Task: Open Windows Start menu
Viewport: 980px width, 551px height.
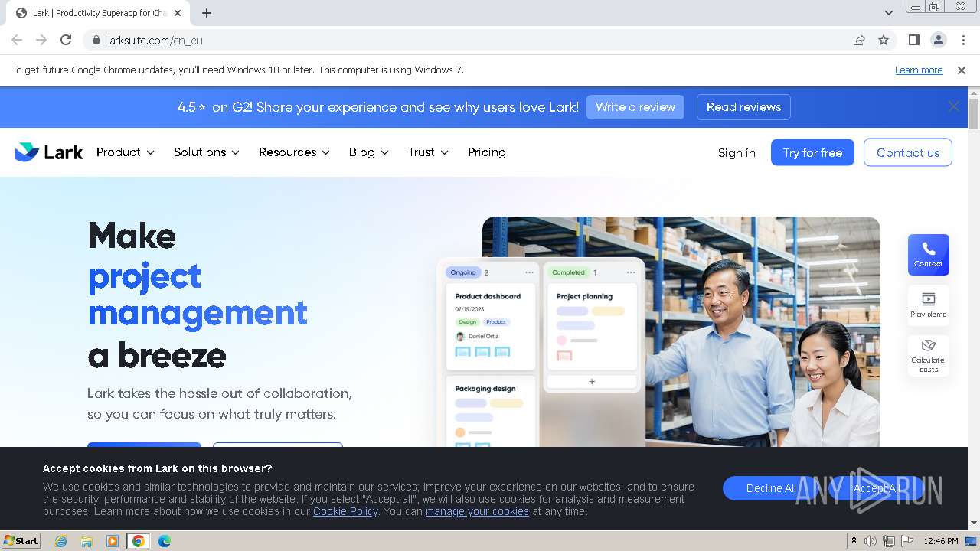Action: [21, 541]
